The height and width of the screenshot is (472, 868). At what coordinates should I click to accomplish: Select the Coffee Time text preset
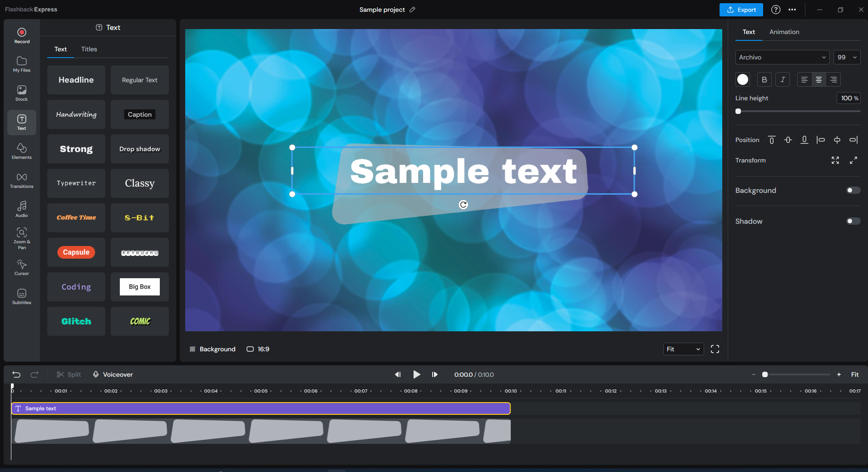tap(76, 218)
